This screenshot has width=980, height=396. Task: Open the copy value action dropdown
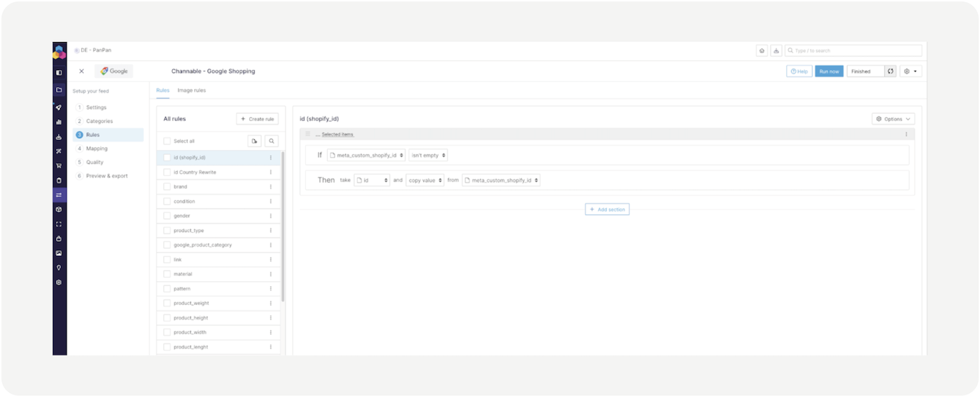pos(425,180)
